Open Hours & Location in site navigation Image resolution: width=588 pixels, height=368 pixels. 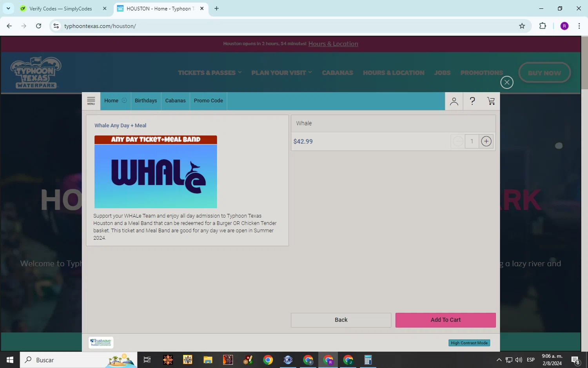pos(394,73)
